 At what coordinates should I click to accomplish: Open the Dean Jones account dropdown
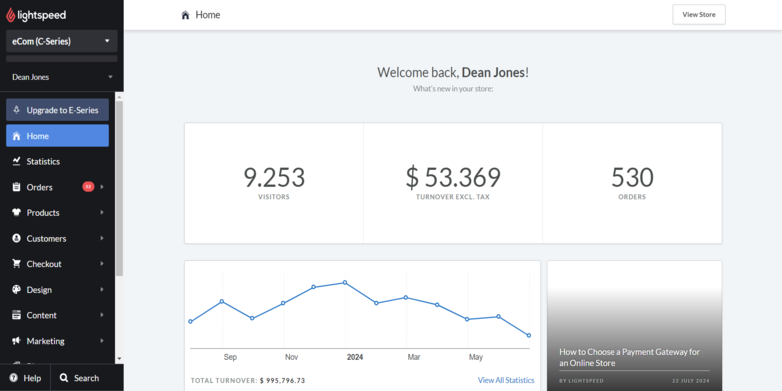tap(62, 77)
